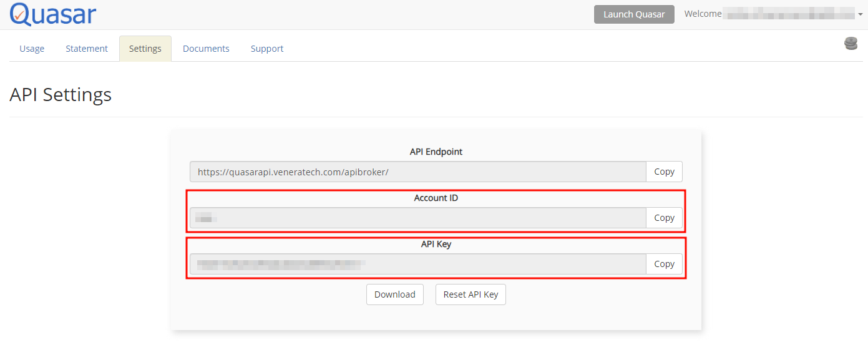868x355 pixels.
Task: Open the Support tab
Action: (x=267, y=49)
